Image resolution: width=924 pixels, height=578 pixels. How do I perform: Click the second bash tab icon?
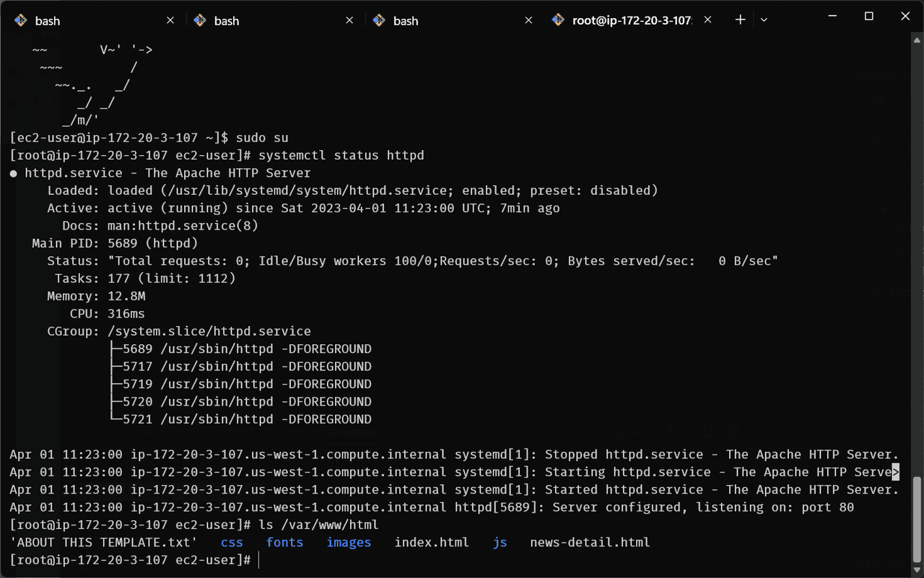pyautogui.click(x=200, y=20)
